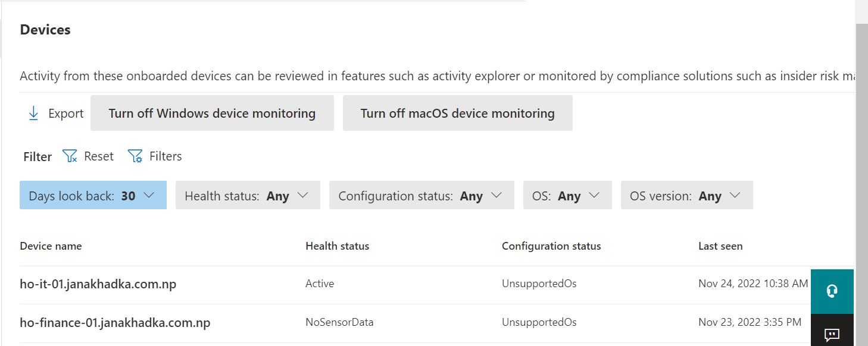Viewport: 868px width, 346px height.
Task: Open the Configuration status filter dropdown
Action: [421, 196]
